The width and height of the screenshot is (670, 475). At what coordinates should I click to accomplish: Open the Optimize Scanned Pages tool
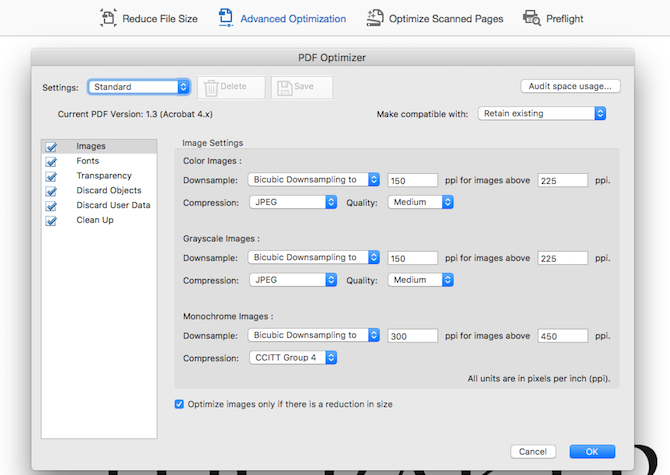click(x=375, y=18)
